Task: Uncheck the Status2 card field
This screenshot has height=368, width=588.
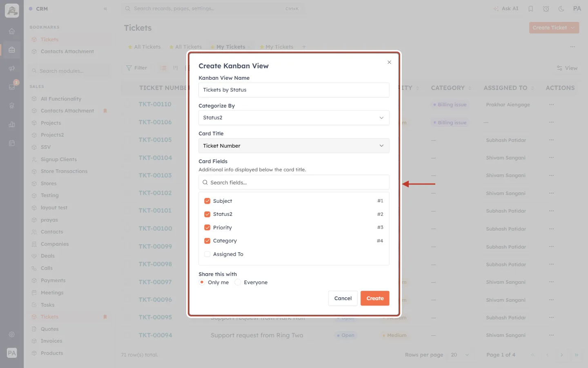Action: 207,214
